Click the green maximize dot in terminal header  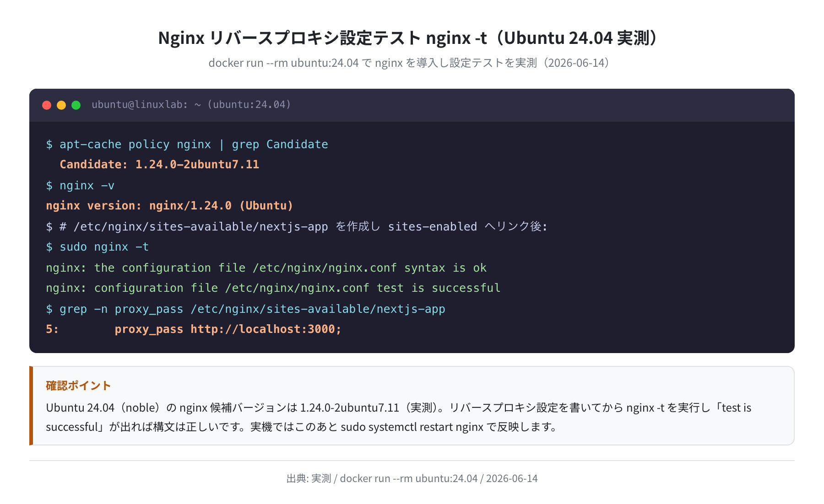(x=76, y=105)
